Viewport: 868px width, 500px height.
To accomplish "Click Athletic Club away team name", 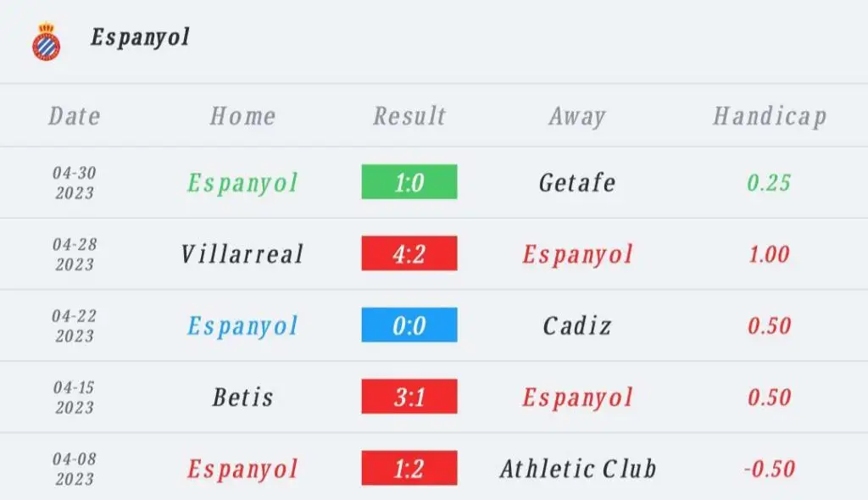I will tap(578, 469).
